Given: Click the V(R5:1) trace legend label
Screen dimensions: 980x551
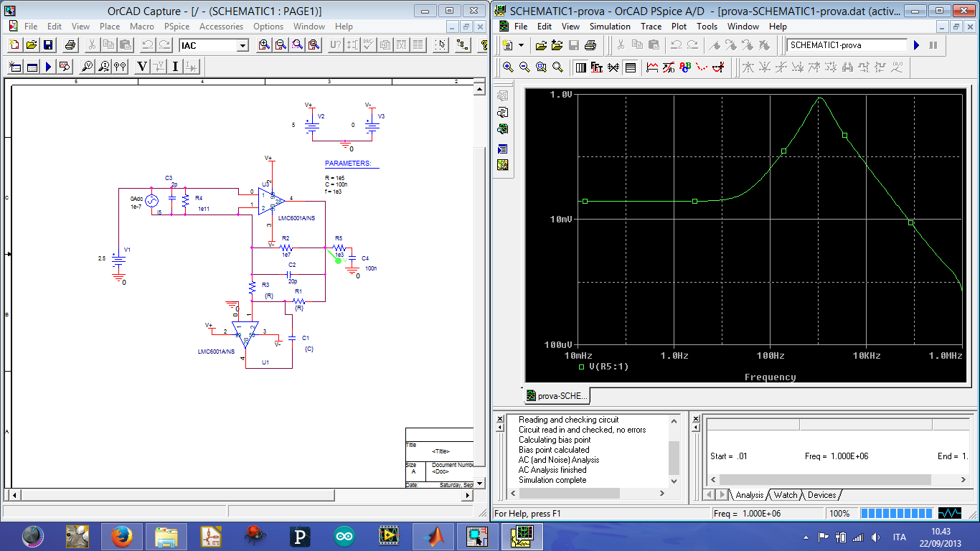Looking at the screenshot, I should pyautogui.click(x=608, y=367).
